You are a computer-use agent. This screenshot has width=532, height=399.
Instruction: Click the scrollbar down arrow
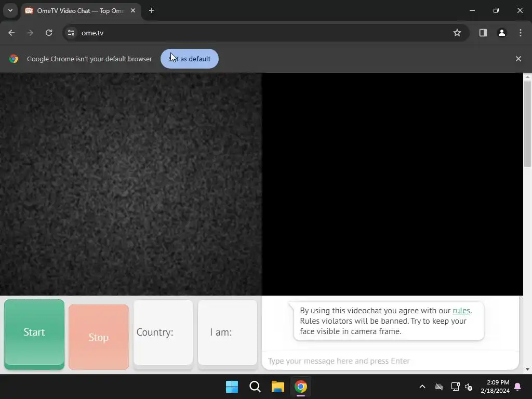tap(527, 369)
